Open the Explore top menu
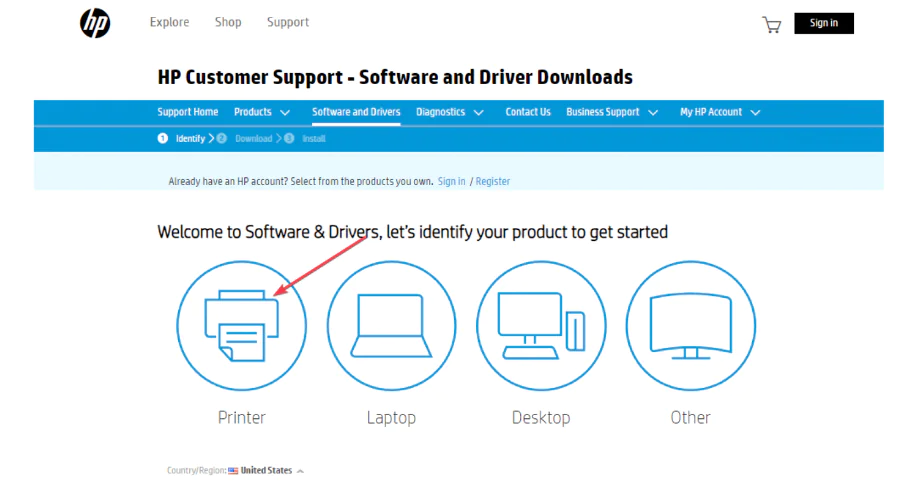Image resolution: width=908 pixels, height=496 pixels. pos(169,22)
